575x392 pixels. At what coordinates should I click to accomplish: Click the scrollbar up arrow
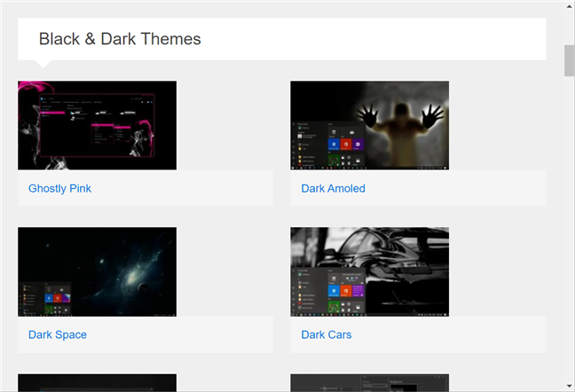(569, 6)
